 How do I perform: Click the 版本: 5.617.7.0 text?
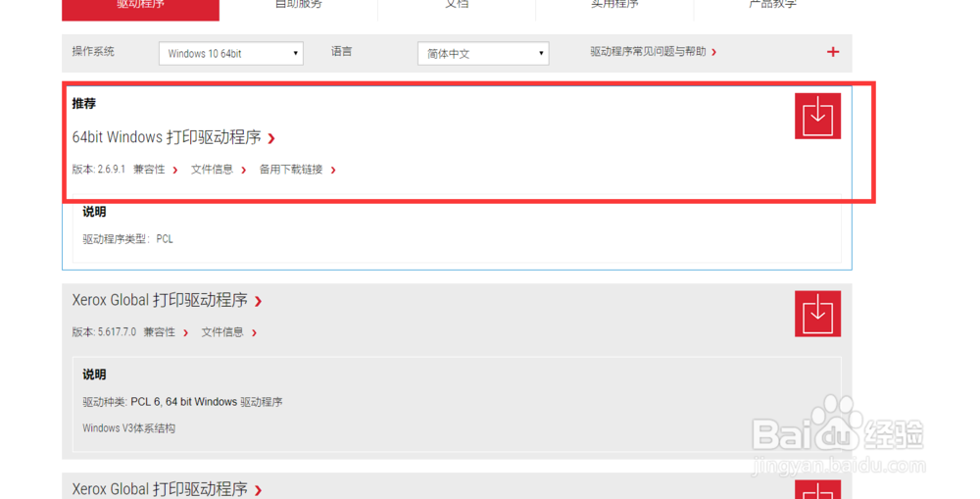[x=104, y=332]
